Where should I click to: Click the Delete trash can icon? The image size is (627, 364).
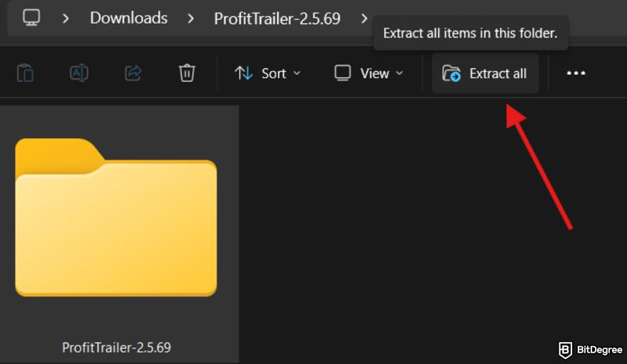pyautogui.click(x=187, y=73)
